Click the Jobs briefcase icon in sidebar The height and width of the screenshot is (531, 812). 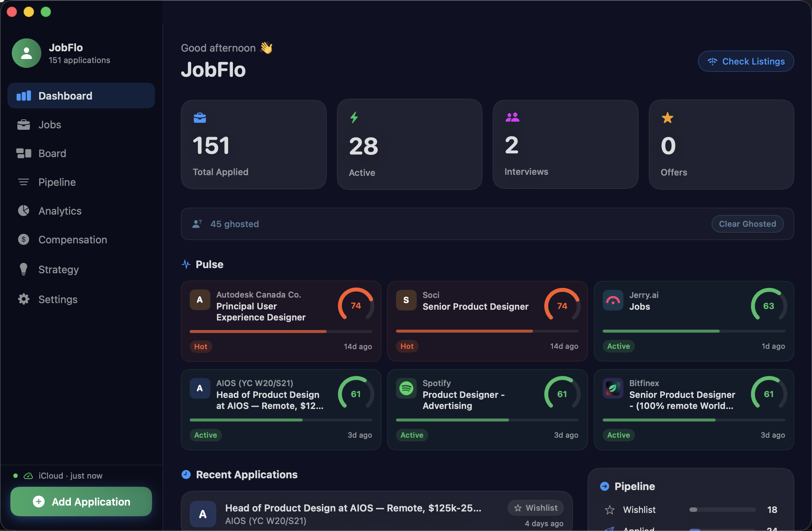pos(24,125)
